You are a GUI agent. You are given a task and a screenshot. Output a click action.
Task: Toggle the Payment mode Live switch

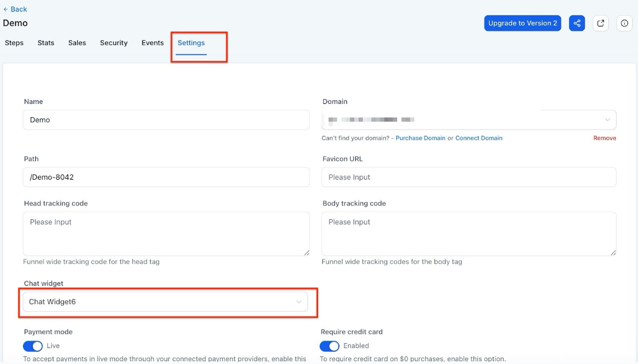tap(33, 346)
